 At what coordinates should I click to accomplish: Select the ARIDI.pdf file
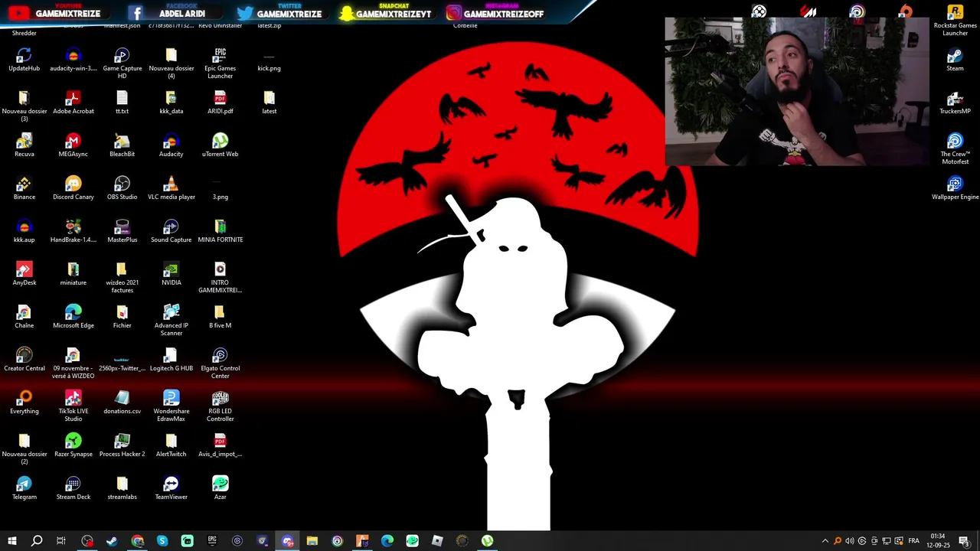click(x=220, y=103)
